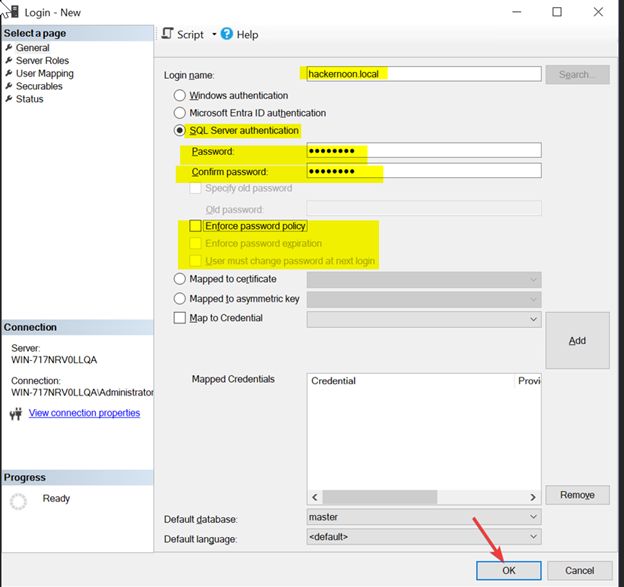Select Mapped to asymmetric key option

179,298
